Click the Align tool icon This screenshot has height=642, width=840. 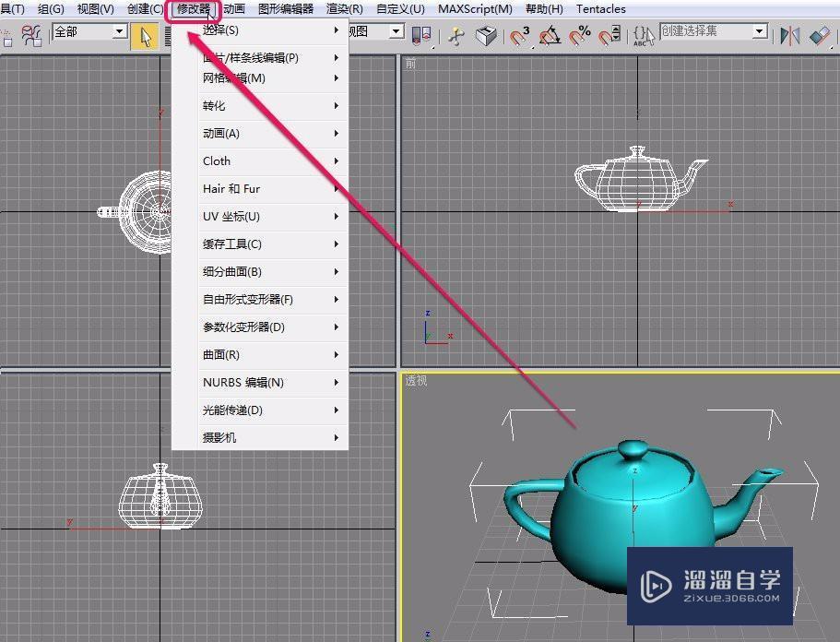coord(820,36)
